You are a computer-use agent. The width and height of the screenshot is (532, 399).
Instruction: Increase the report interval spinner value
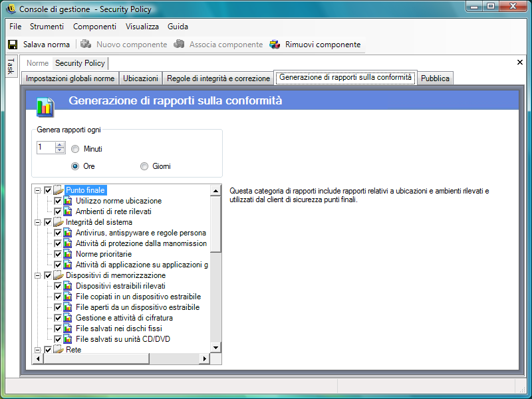(60, 145)
